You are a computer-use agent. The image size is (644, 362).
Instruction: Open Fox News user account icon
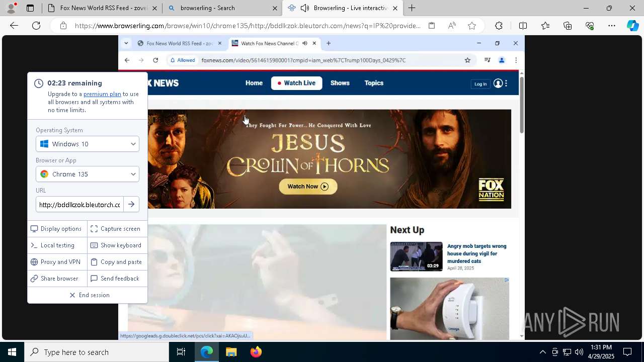[498, 83]
